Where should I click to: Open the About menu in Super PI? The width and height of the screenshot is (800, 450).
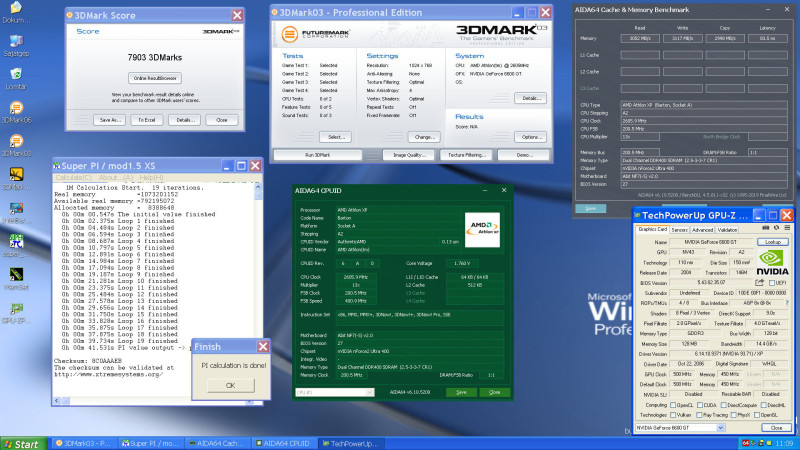(116, 178)
